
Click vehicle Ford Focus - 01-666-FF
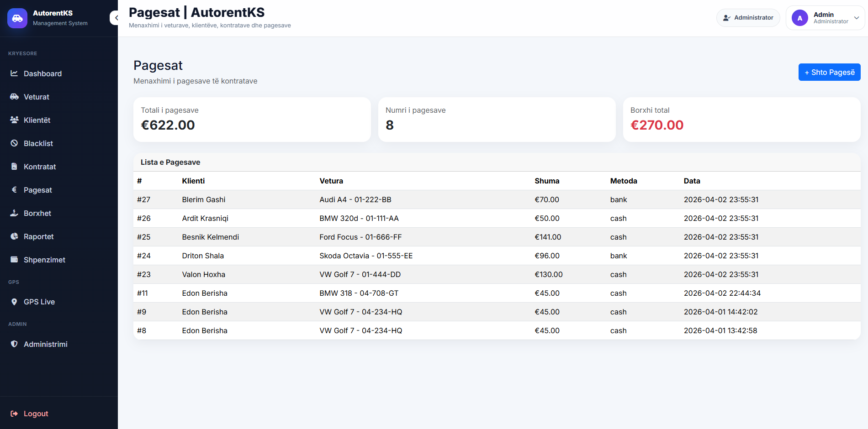(360, 237)
